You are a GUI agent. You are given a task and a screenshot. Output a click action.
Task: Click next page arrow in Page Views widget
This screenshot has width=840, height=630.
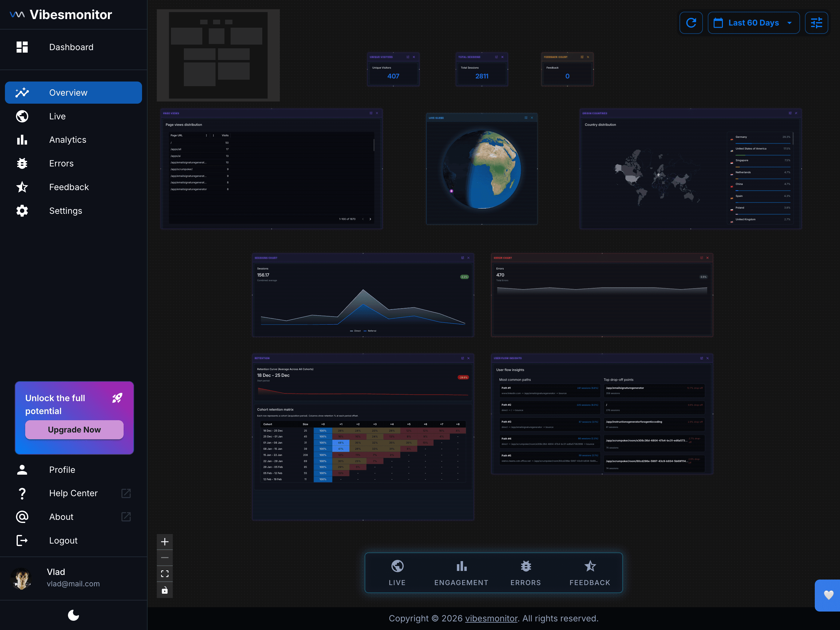[370, 219]
